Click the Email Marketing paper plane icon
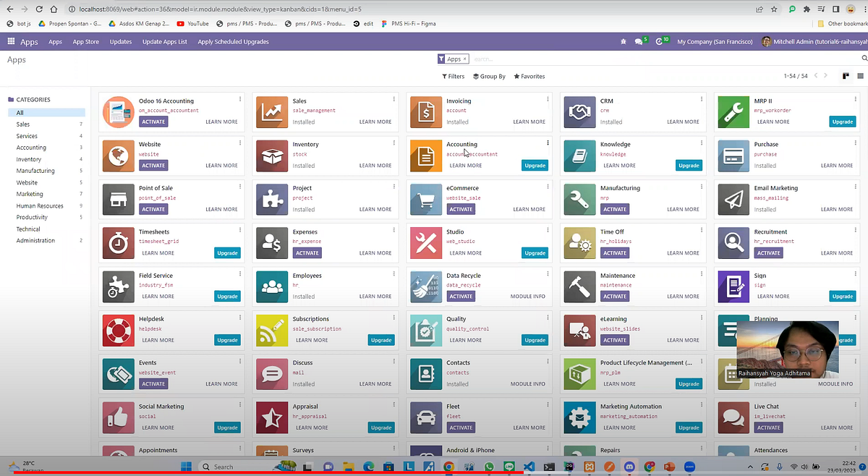Screen dimensions: 868x476 point(733,200)
